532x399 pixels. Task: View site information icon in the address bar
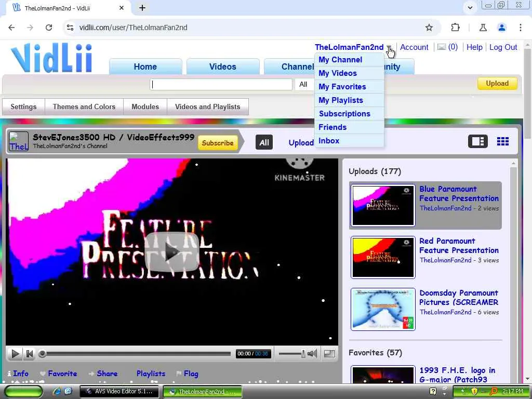tap(70, 28)
